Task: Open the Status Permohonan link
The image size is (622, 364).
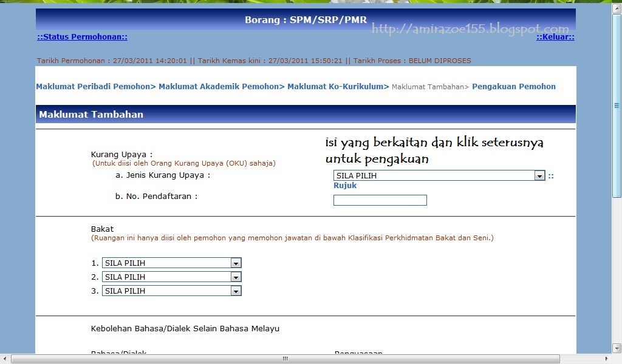Action: pos(82,37)
